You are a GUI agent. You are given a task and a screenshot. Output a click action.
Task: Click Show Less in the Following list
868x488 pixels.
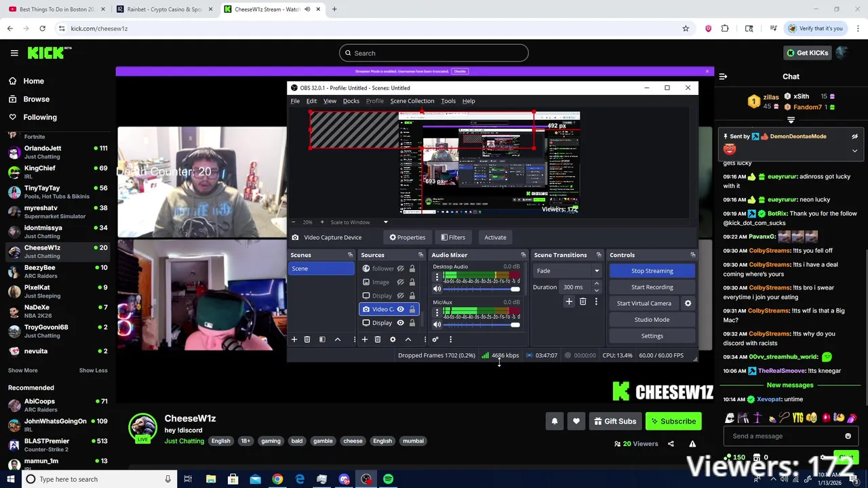[93, 370]
